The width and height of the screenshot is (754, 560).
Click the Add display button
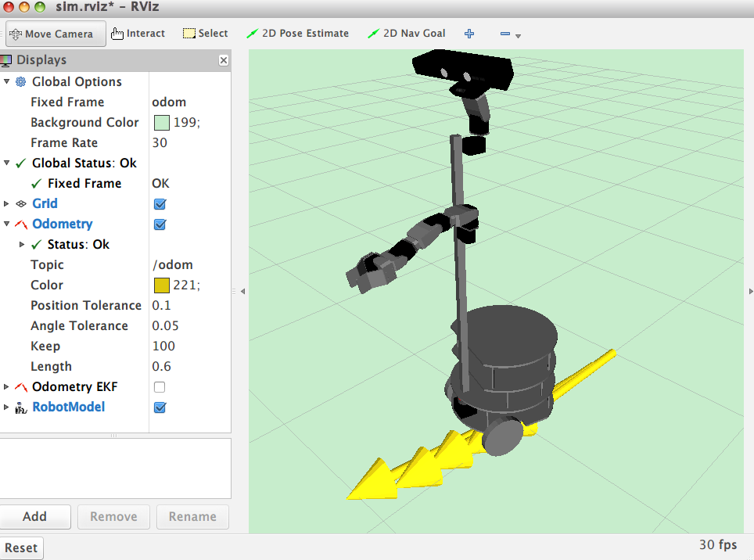[x=34, y=517]
